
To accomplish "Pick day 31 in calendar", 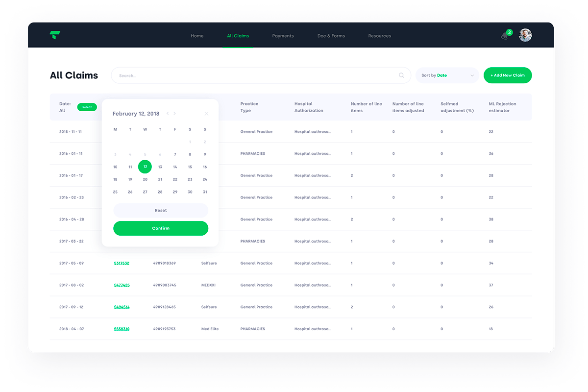I will [x=205, y=192].
